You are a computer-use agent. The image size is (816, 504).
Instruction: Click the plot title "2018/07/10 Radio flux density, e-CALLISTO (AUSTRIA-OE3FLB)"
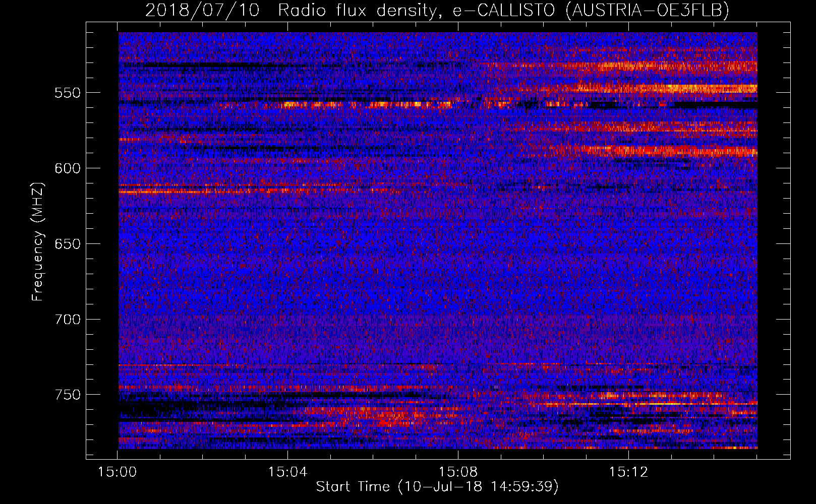click(x=437, y=10)
